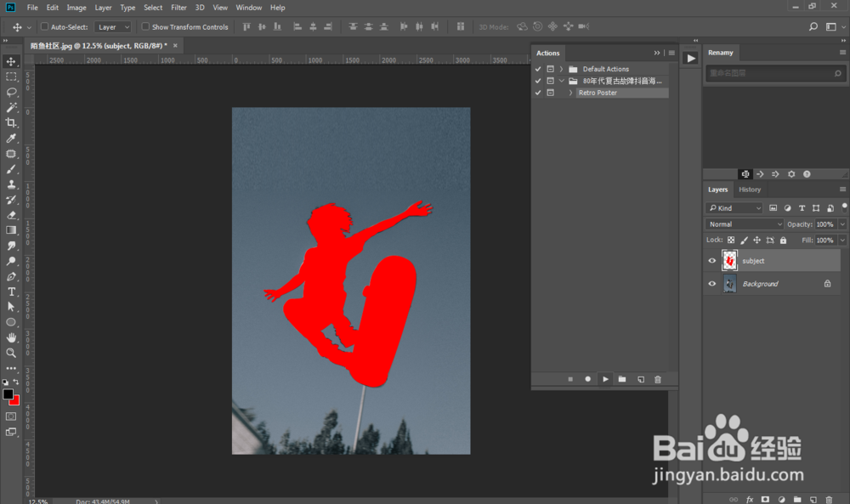850x504 pixels.
Task: Create new action set folder
Action: coord(622,379)
